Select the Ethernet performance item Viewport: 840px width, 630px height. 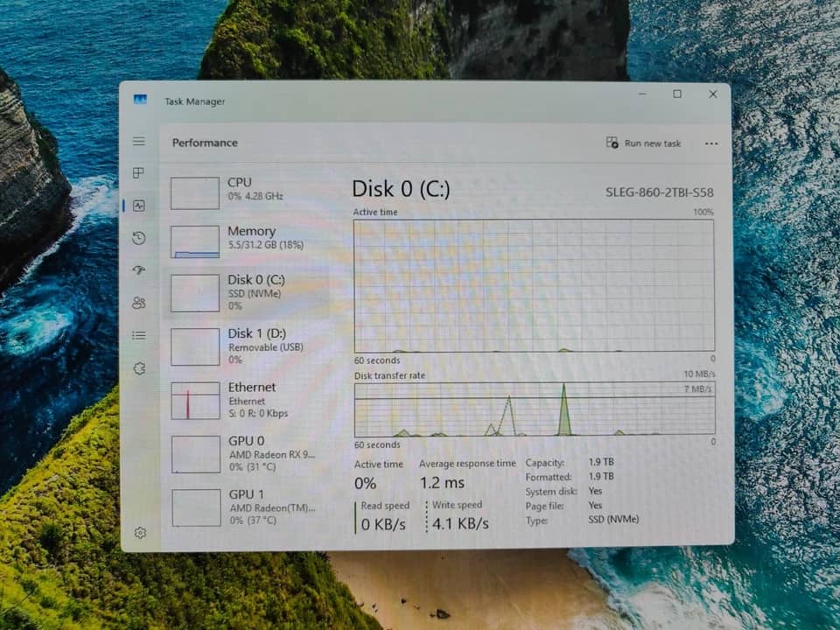coord(248,400)
